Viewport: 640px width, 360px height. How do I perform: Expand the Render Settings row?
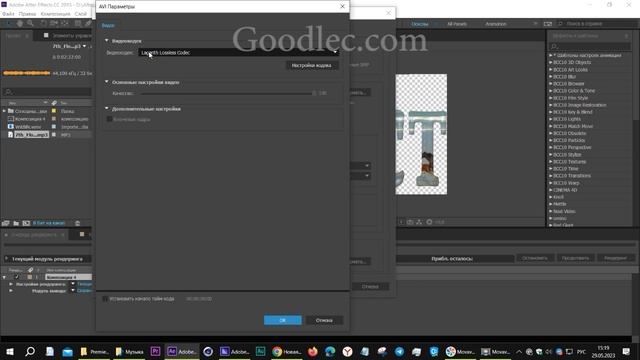(x=11, y=284)
